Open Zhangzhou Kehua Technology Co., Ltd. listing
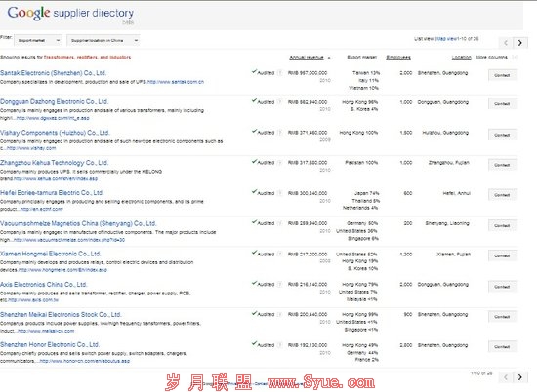Viewport: 537px width, 392px height. pyautogui.click(x=54, y=163)
